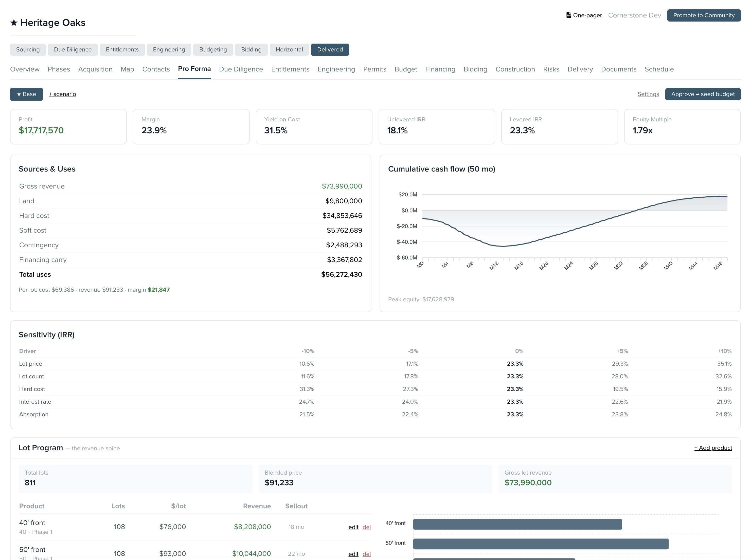750x560 pixels.
Task: Click Promote to Community button
Action: (x=704, y=15)
